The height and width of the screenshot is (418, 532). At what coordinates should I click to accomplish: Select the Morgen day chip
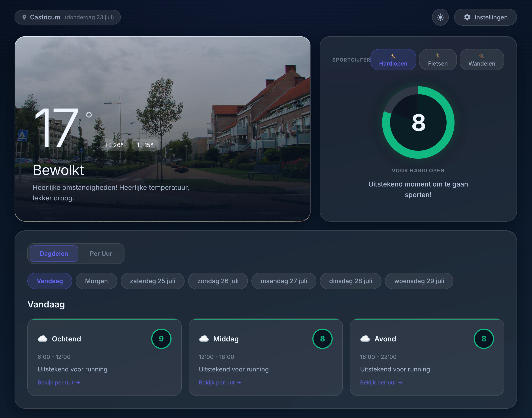click(x=96, y=281)
